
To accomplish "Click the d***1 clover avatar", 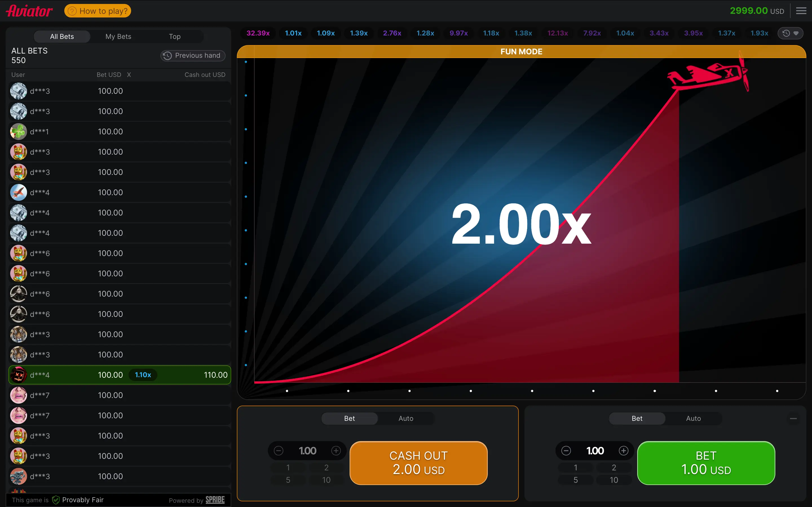I will tap(18, 132).
